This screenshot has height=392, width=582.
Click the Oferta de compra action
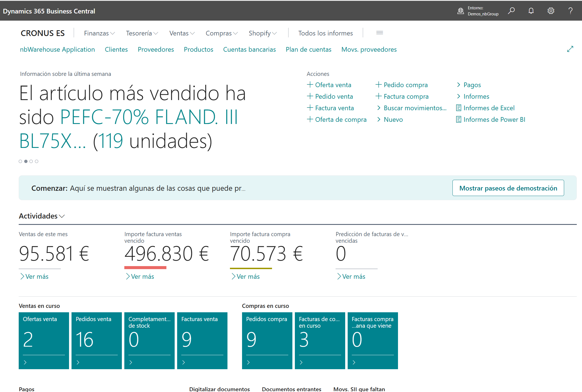tap(337, 119)
